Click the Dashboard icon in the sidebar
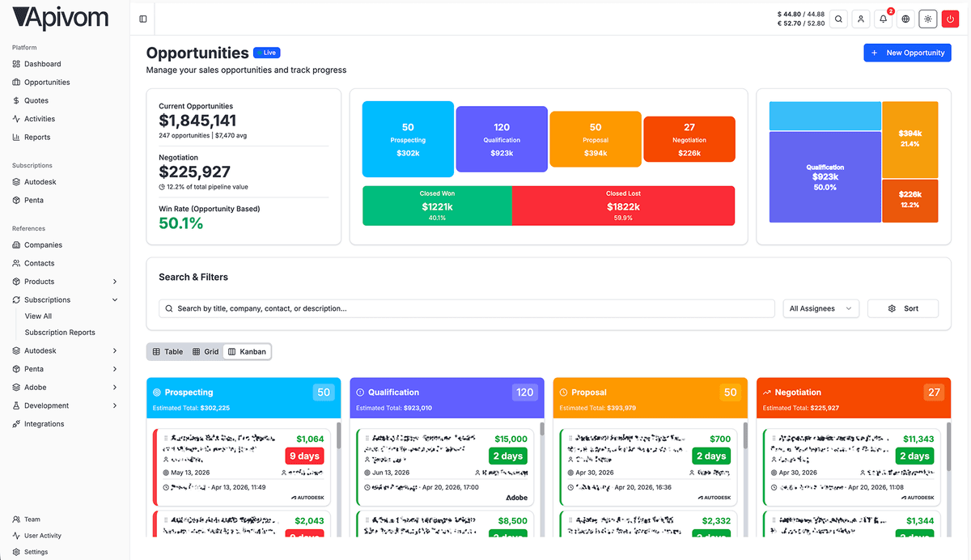The height and width of the screenshot is (560, 971). pos(16,64)
